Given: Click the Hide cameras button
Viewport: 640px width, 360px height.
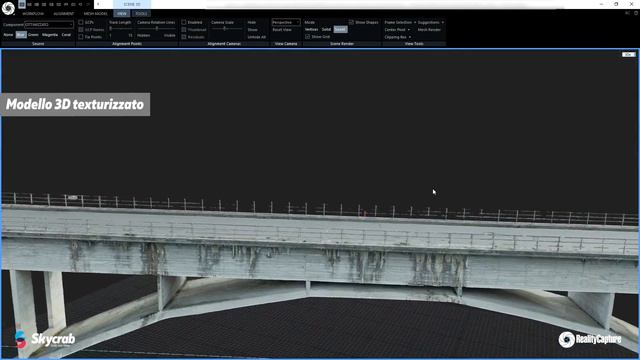Looking at the screenshot, I should click(x=252, y=22).
